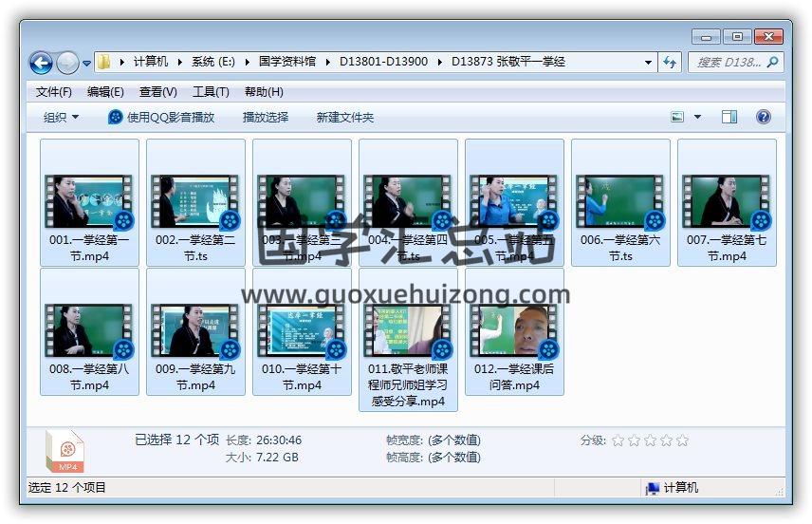
Task: Click 帧宽度 (多个数值) value in details pane
Action: (454, 440)
